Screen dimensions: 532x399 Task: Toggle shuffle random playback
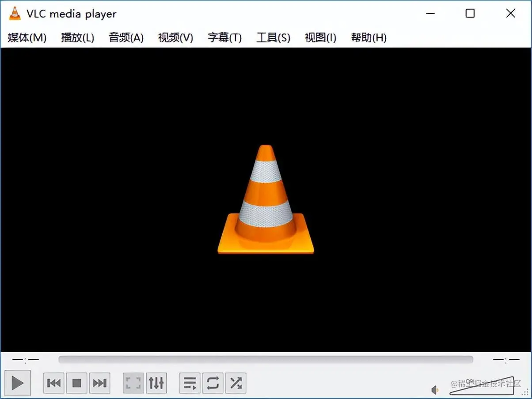pyautogui.click(x=236, y=383)
